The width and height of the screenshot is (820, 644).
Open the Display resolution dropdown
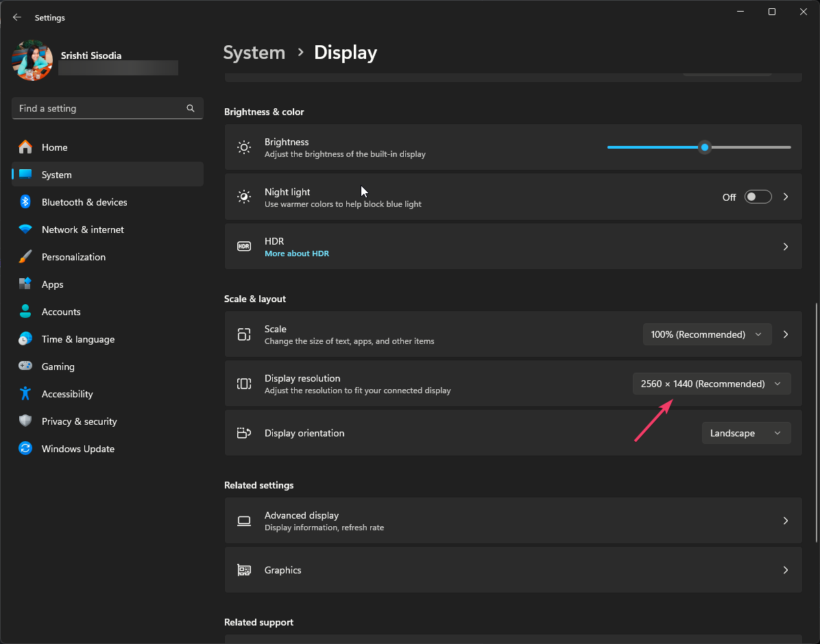point(712,384)
